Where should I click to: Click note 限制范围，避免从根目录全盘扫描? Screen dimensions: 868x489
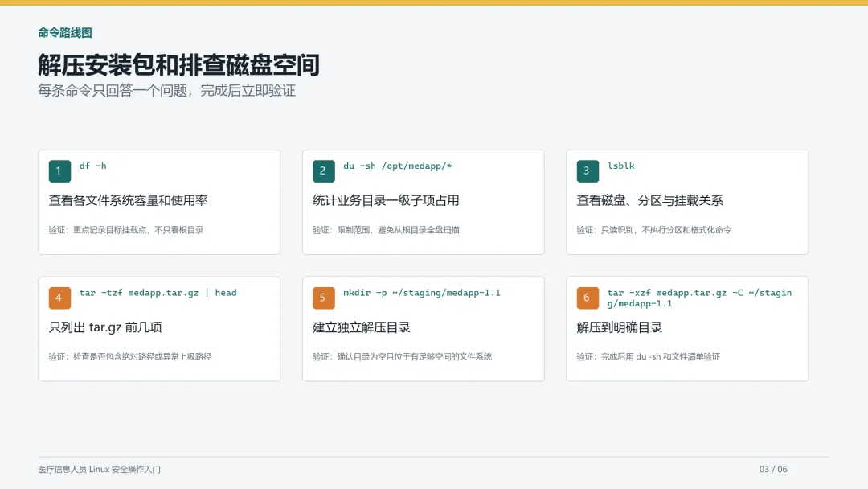pos(386,230)
